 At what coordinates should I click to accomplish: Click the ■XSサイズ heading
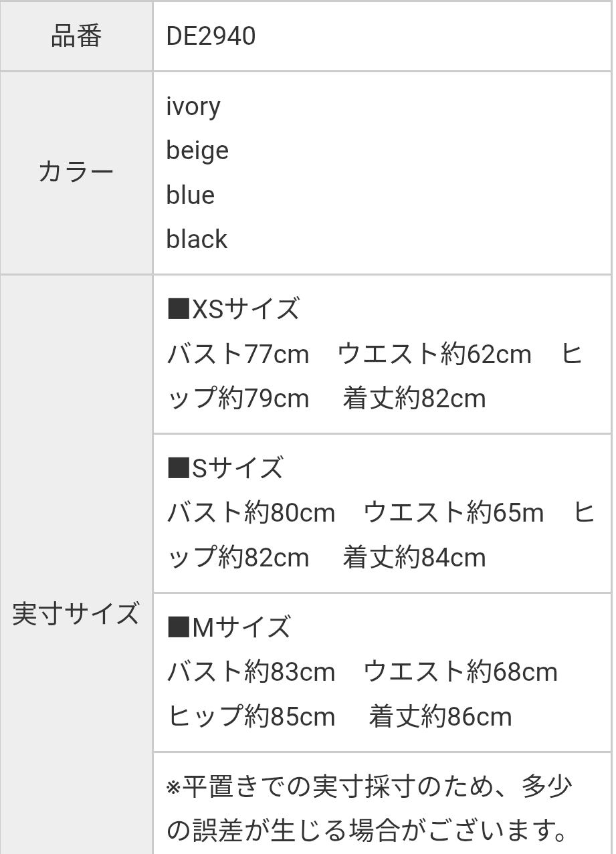click(233, 310)
